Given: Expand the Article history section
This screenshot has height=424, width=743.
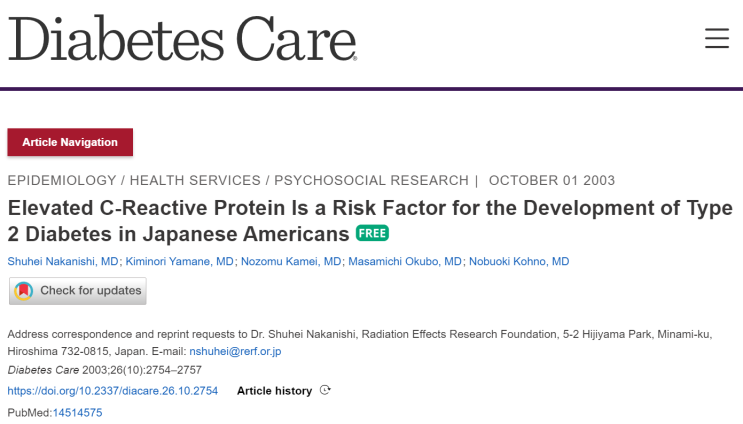Looking at the screenshot, I should [x=274, y=391].
